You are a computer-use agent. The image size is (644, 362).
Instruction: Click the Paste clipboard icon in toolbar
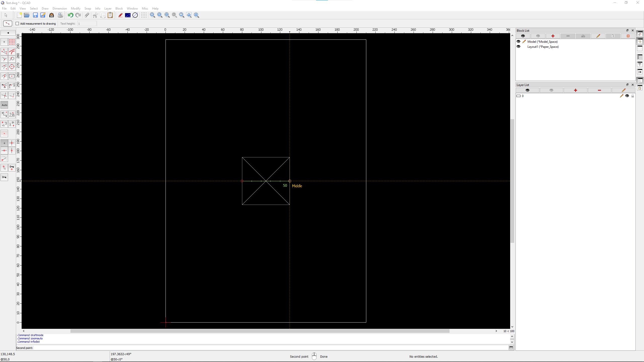(110, 15)
